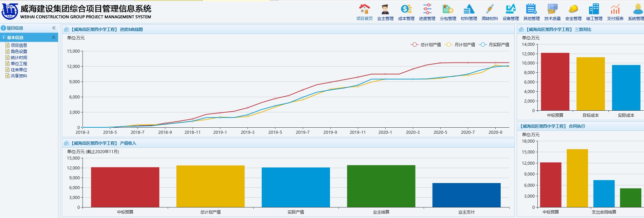The height and width of the screenshot is (218, 644).
Task: Toggle 月计划产值 series in chart legend
Action: coord(460,44)
